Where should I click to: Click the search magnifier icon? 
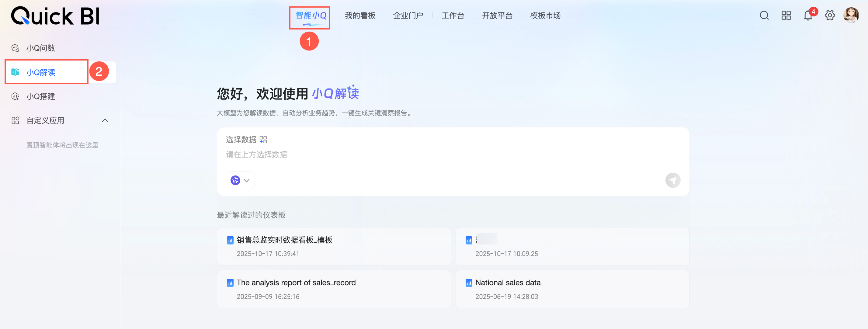click(x=764, y=16)
